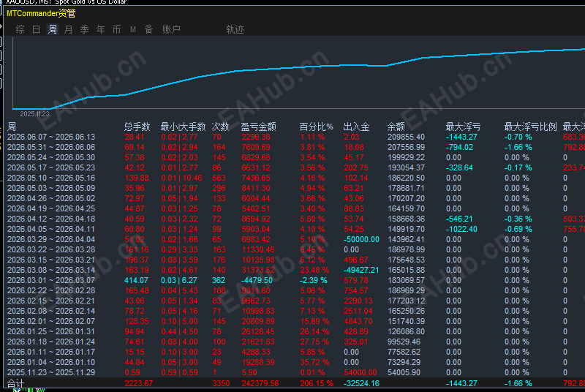Switch to the 综 summary tab
Screen dimensions: 585x392
click(x=20, y=29)
